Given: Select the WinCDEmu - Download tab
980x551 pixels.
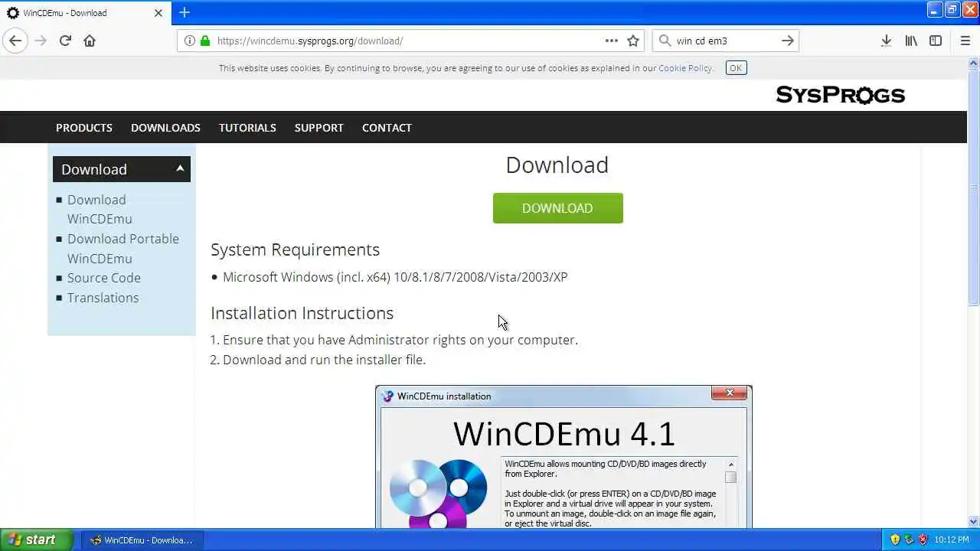Looking at the screenshot, I should coord(86,13).
